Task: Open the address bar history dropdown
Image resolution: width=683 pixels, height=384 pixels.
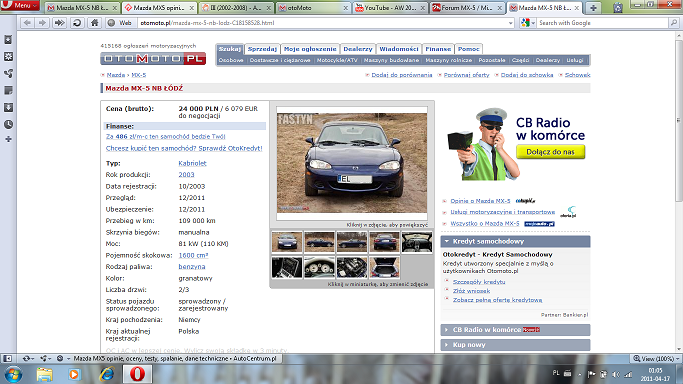Action: [x=511, y=23]
